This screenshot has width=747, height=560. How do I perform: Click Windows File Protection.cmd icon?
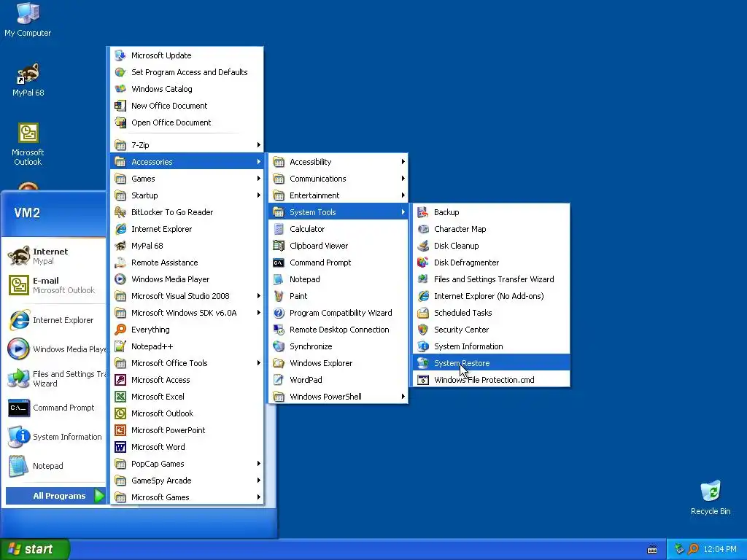click(422, 380)
